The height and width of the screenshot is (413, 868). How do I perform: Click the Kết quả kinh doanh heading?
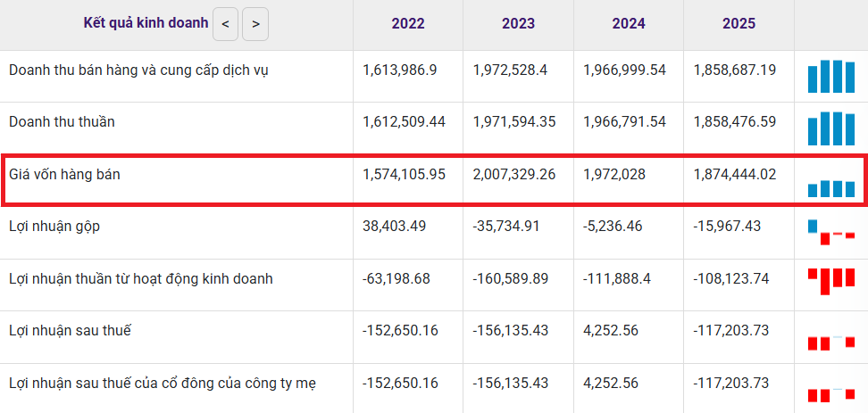(x=146, y=23)
